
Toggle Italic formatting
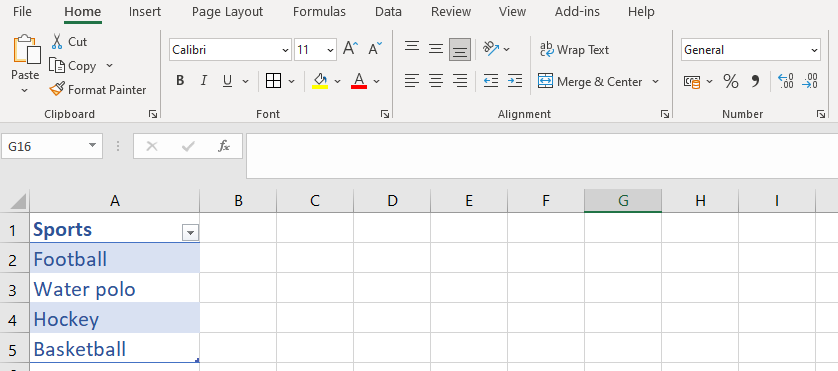point(204,81)
